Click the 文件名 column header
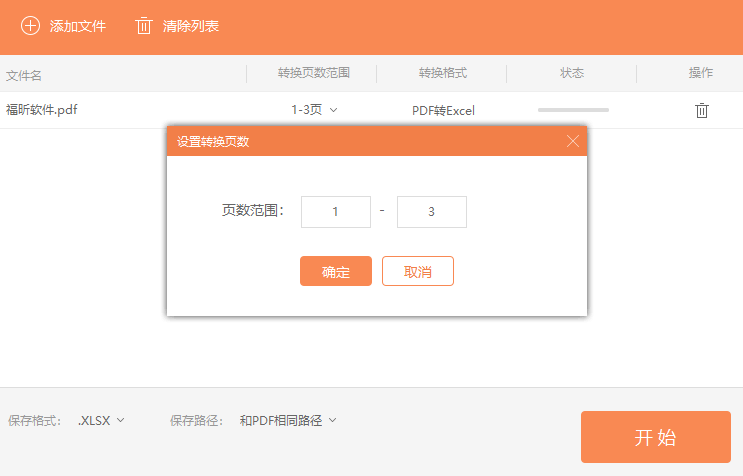Image resolution: width=743 pixels, height=476 pixels. tap(24, 75)
